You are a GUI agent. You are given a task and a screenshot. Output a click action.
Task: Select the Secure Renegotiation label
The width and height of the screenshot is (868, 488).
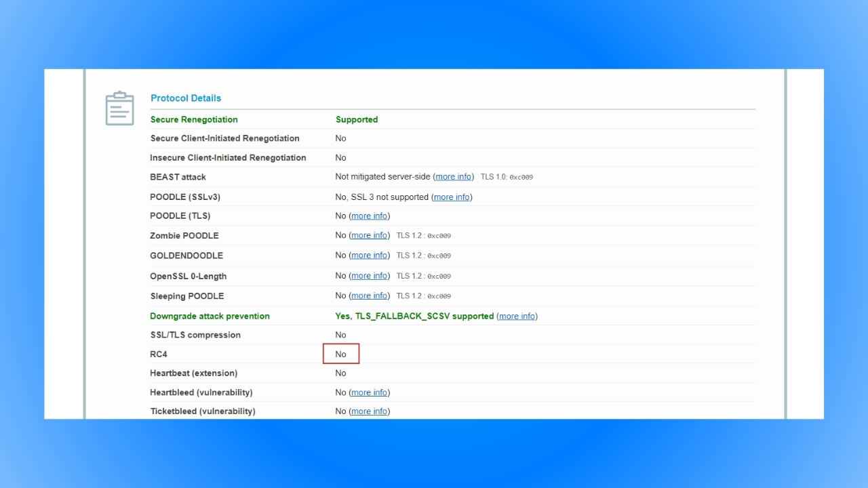coord(194,120)
